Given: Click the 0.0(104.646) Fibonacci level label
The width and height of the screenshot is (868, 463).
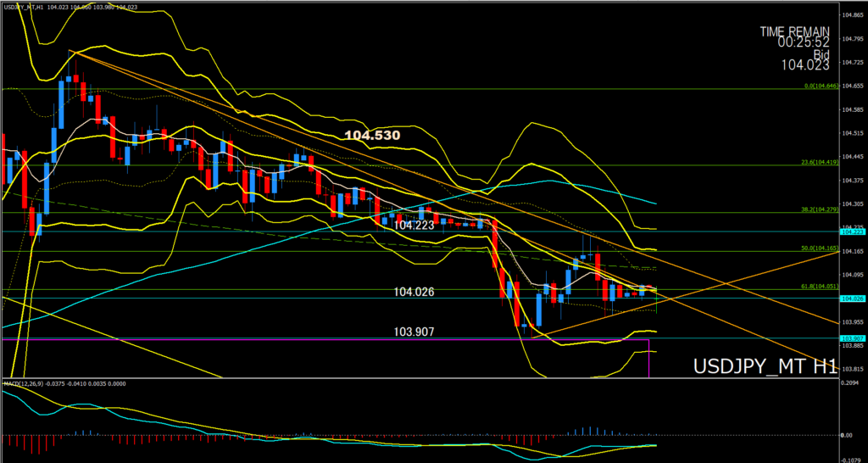Looking at the screenshot, I should [x=821, y=86].
